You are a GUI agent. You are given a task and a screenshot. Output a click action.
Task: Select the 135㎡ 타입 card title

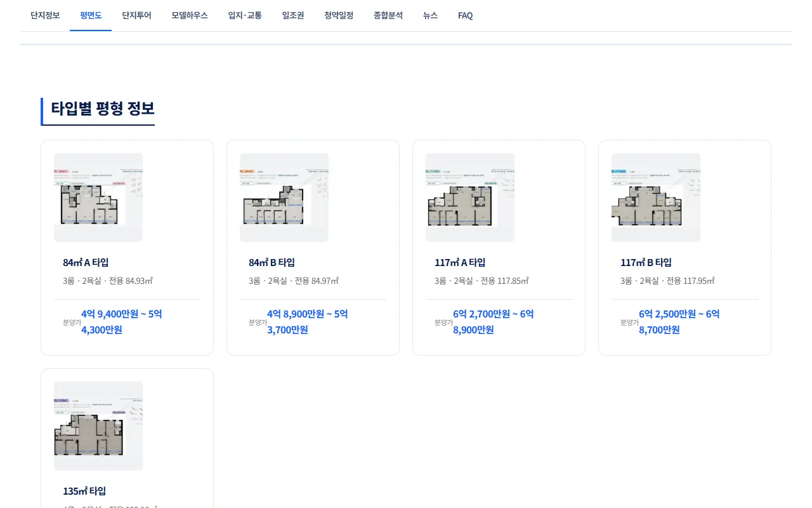pos(84,491)
